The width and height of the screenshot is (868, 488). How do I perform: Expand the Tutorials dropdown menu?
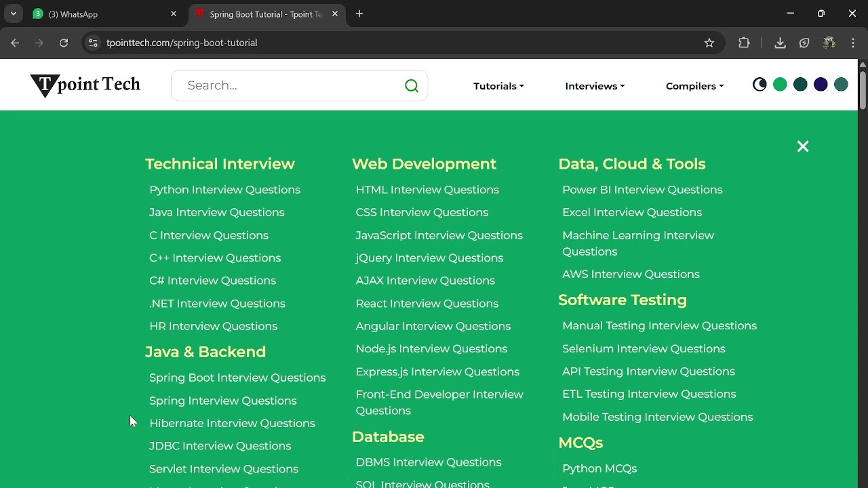pyautogui.click(x=498, y=86)
